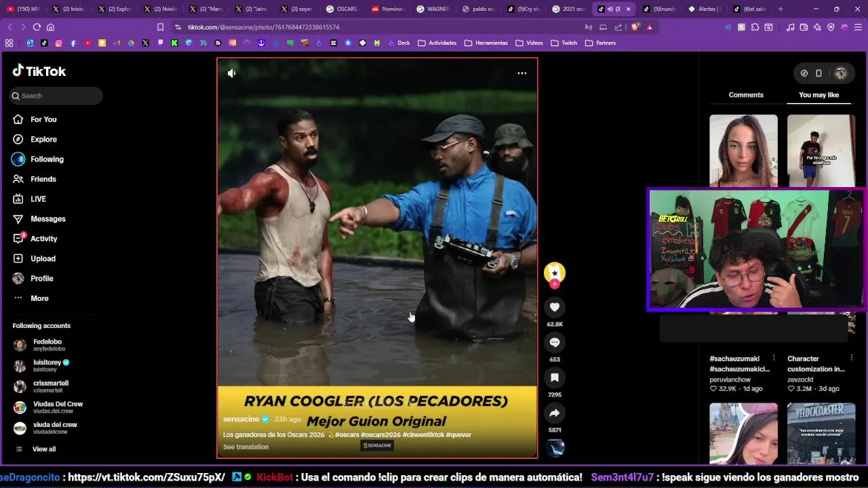Open the browser main menu icon
This screenshot has width=868, height=488.
[858, 27]
